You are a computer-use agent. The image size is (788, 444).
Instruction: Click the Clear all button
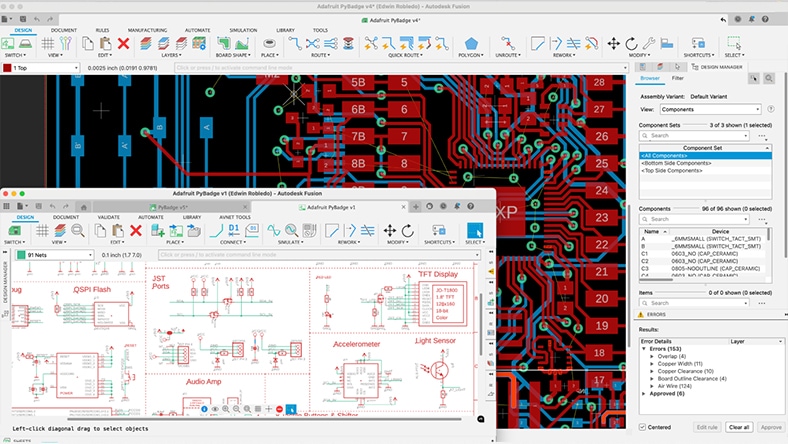click(x=739, y=427)
